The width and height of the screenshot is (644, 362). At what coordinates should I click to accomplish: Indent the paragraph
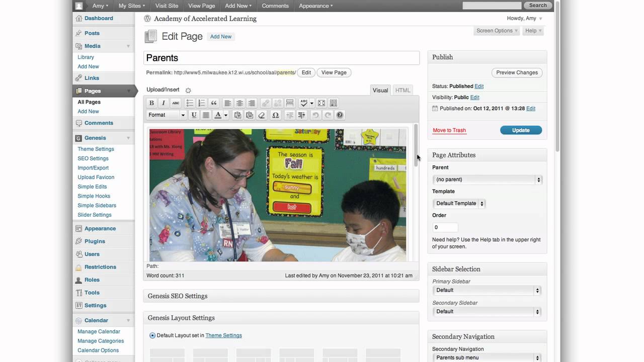[x=302, y=115]
